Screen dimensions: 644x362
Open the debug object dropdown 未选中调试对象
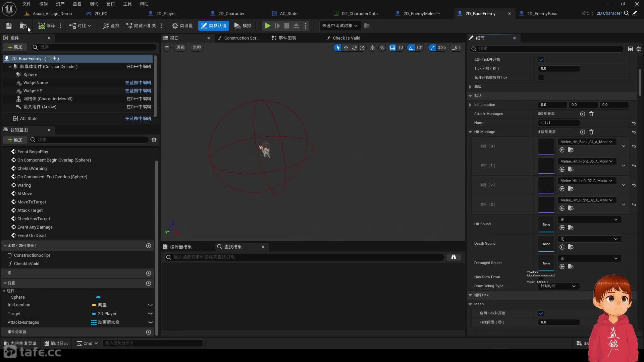point(340,26)
